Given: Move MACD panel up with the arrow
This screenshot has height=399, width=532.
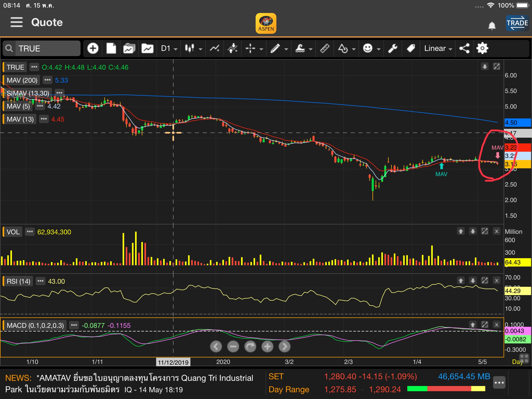Looking at the screenshot, I should click(473, 325).
